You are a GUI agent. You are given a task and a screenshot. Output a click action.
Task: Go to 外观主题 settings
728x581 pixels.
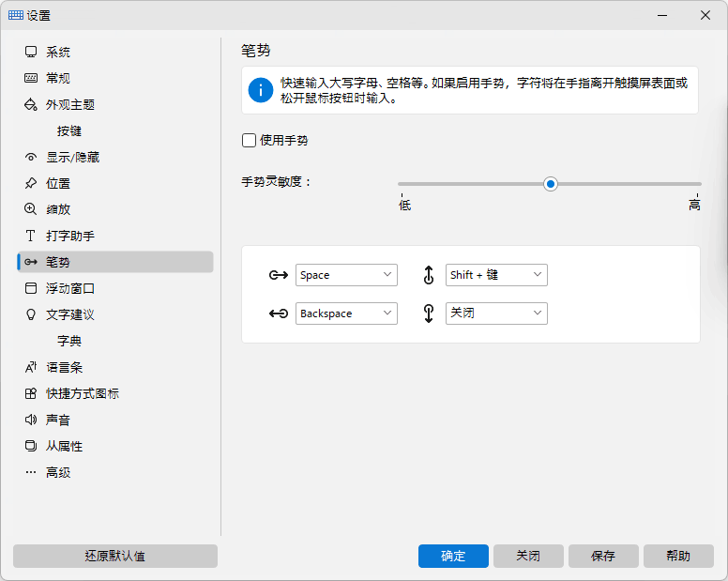point(115,104)
